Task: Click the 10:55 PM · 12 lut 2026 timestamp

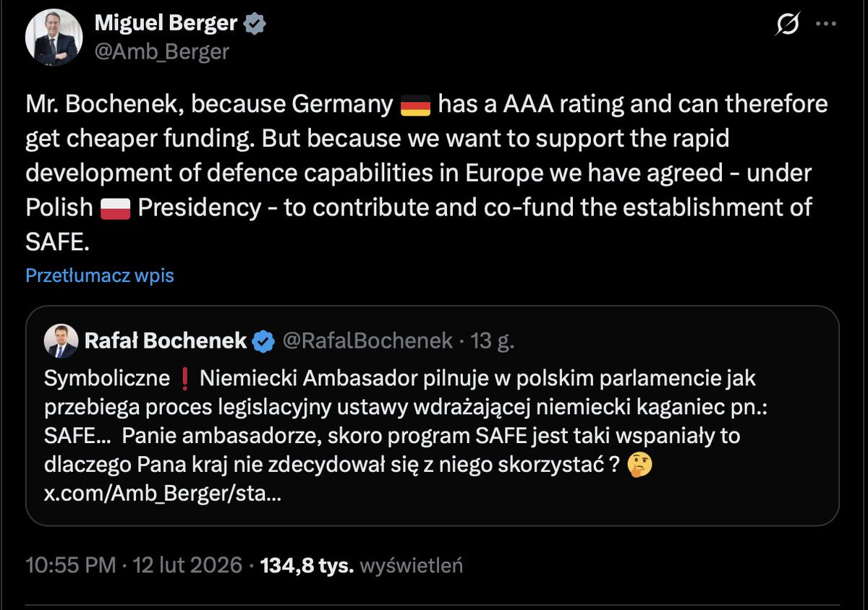Action: coord(133,564)
